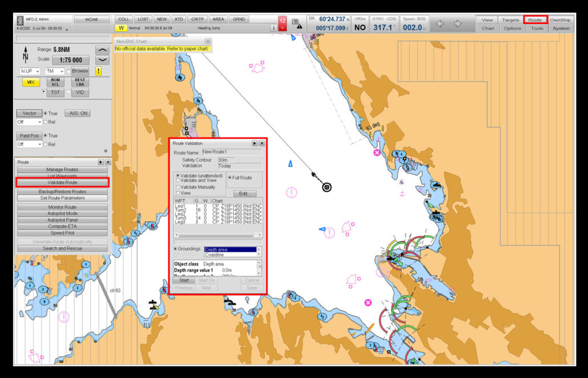The height and width of the screenshot is (378, 588).
Task: Click the Monitor Route button
Action: pos(62,207)
